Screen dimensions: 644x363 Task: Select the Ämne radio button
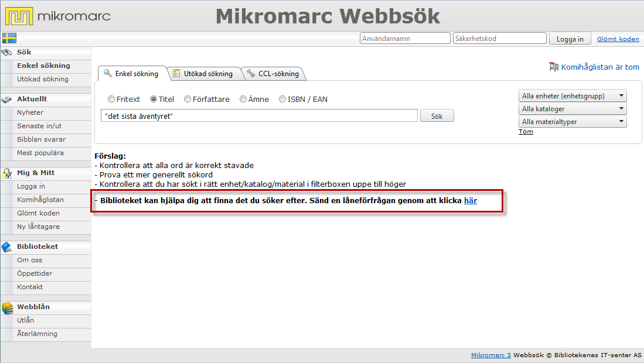pos(243,99)
